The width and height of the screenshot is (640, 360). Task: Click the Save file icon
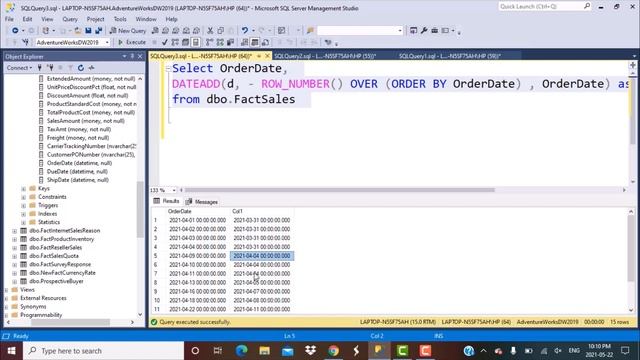point(88,31)
